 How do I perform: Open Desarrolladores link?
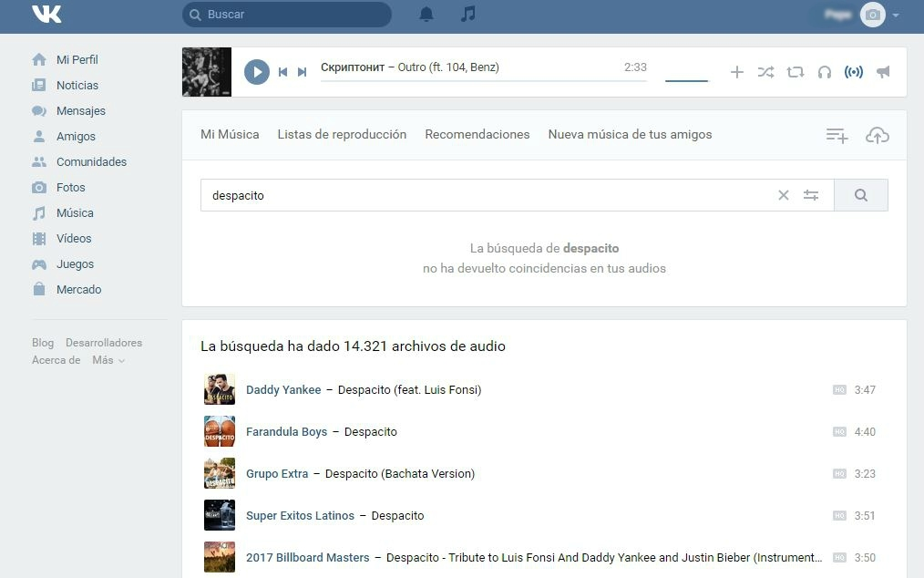pos(104,343)
